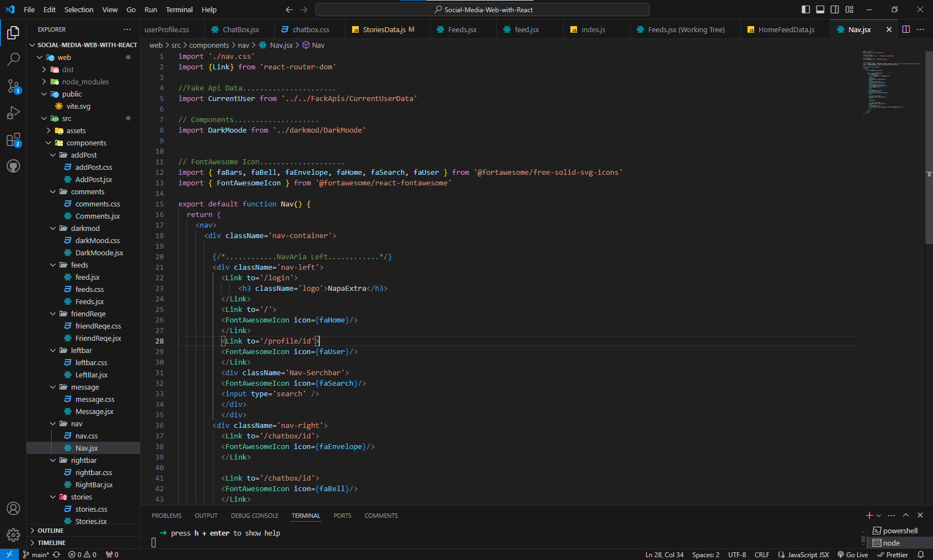Change CRLF end of line sequence
Image resolution: width=933 pixels, height=560 pixels.
762,554
